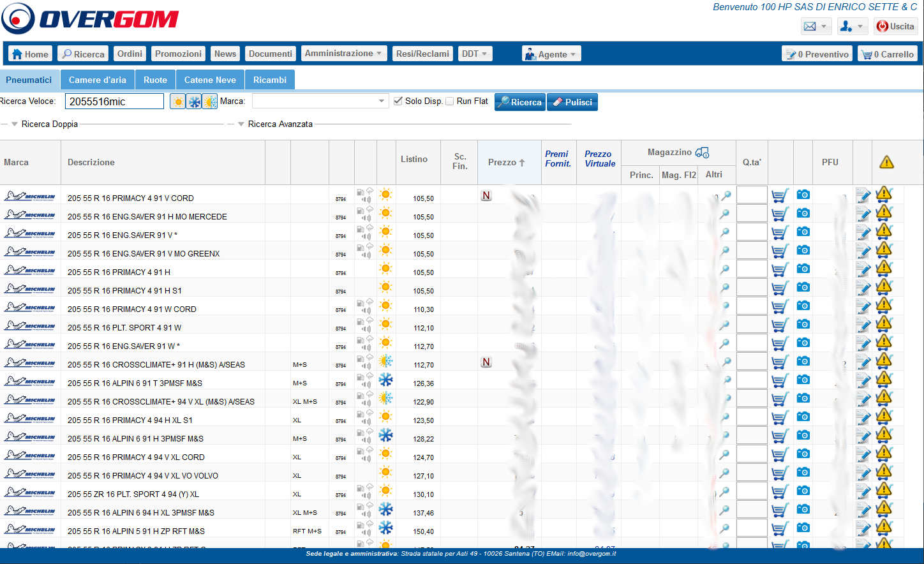Expand the Ricerca Doppia section
The height and width of the screenshot is (564, 924).
44,124
